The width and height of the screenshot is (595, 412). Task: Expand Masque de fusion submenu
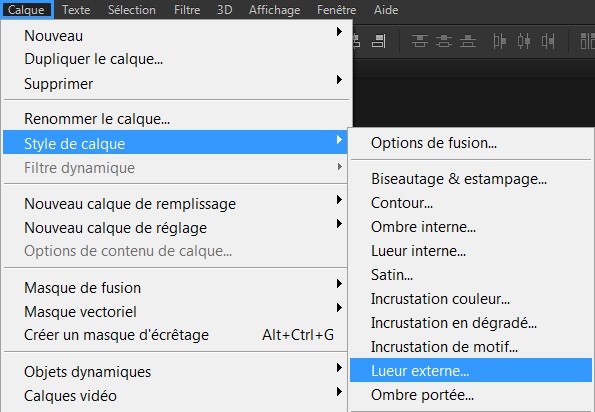(x=175, y=288)
